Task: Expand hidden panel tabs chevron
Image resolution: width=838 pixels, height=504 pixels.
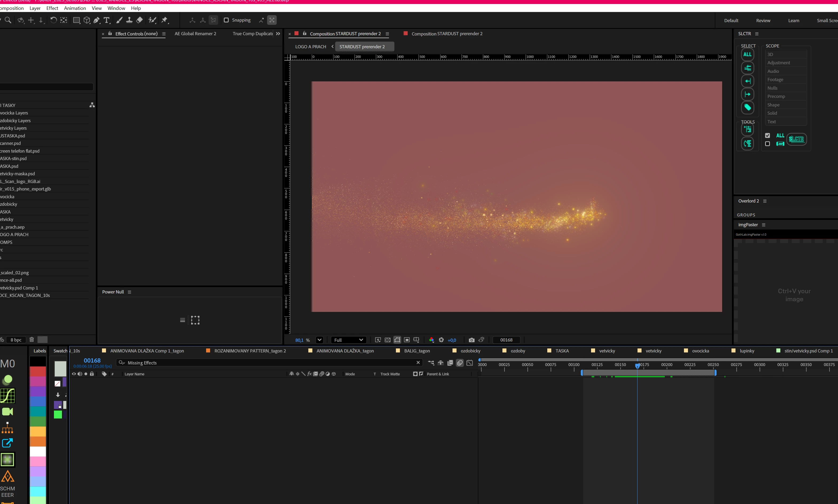Action: [278, 34]
